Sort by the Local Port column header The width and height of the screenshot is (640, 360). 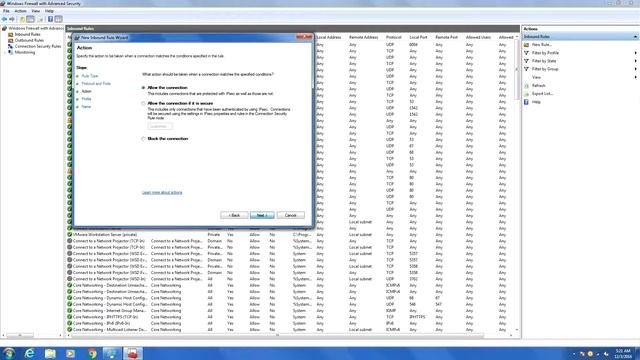[x=418, y=37]
